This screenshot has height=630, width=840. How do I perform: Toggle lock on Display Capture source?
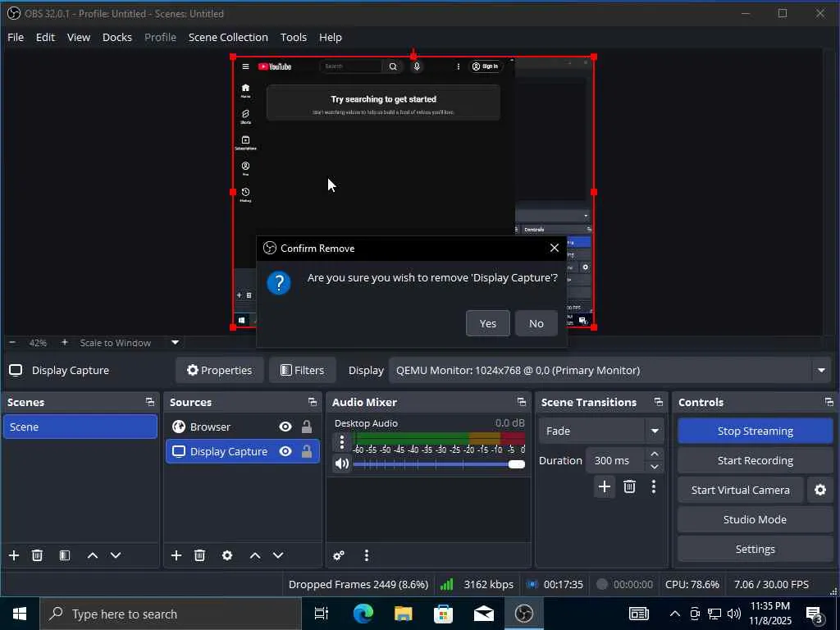click(307, 452)
